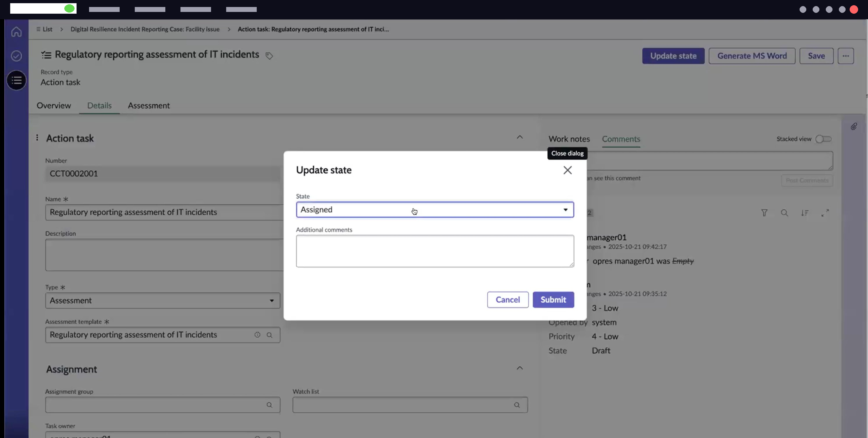The width and height of the screenshot is (868, 438).
Task: Open the more actions ellipsis menu
Action: pos(845,56)
